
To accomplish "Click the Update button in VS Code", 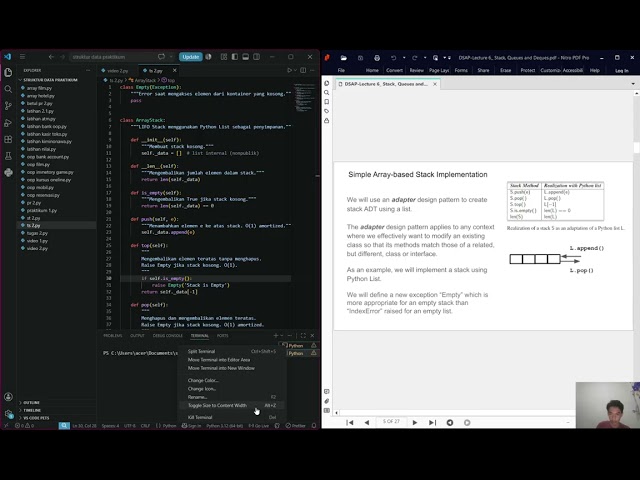I will pyautogui.click(x=191, y=57).
